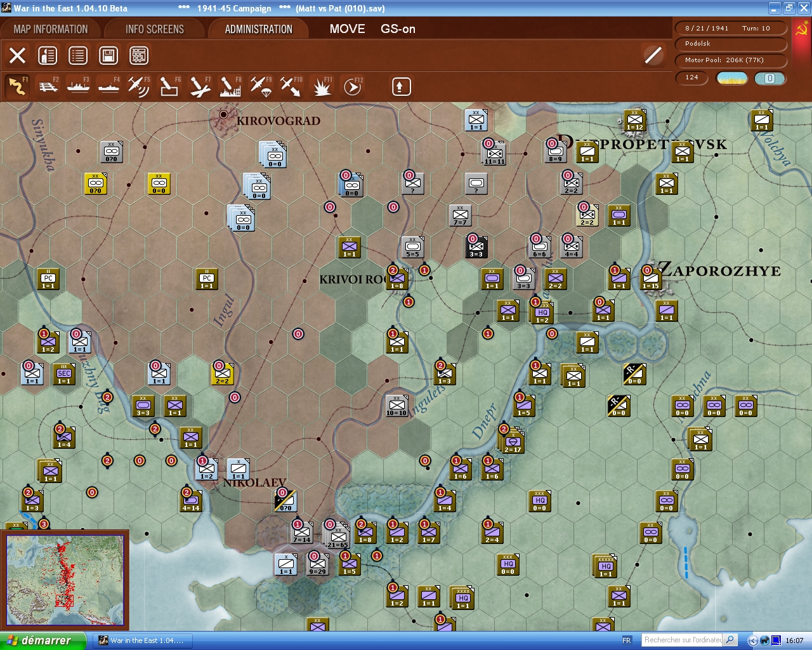Screen dimensions: 812x650
Task: Click the up-arrow box toolbar icon
Action: 401,86
